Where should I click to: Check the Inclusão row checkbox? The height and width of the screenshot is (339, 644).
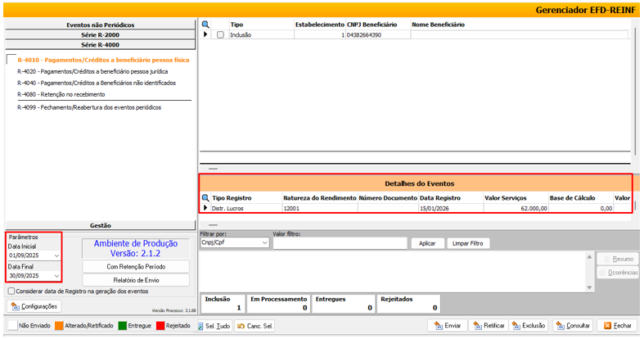[220, 35]
